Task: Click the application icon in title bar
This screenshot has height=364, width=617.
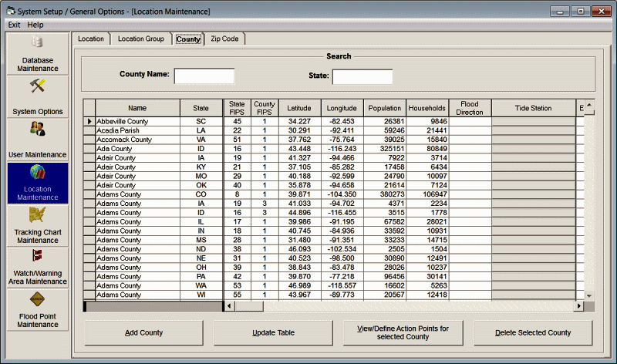Action: 9,11
